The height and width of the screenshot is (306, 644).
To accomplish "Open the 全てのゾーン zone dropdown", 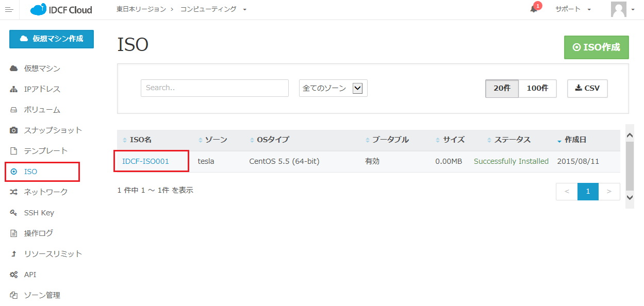I will coord(333,88).
